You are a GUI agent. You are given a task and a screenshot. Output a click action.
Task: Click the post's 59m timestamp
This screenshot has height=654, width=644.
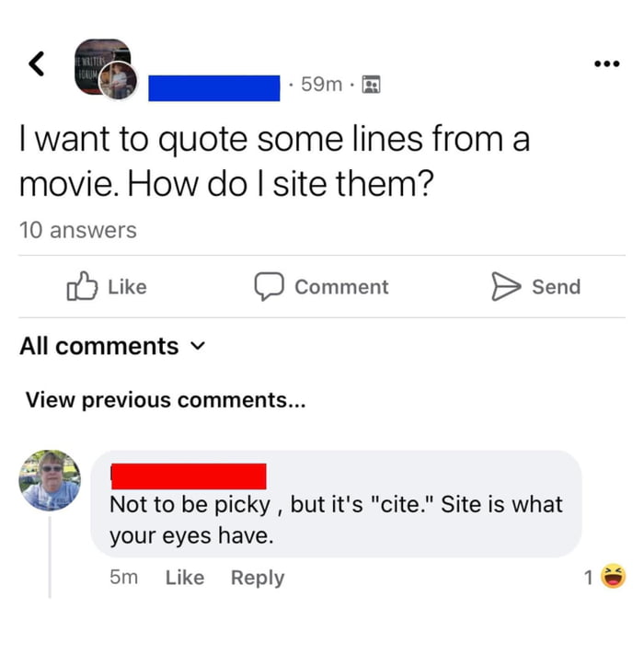click(x=322, y=85)
